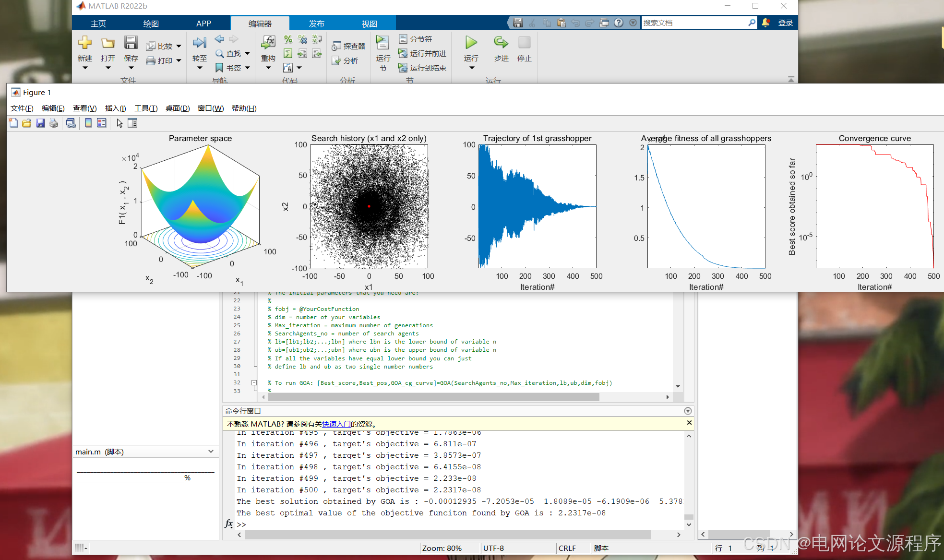Click inside the 搜索文档 search field

click(696, 22)
